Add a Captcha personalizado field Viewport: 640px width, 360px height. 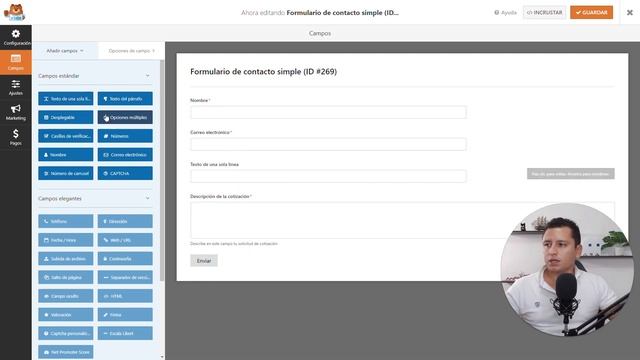66,333
